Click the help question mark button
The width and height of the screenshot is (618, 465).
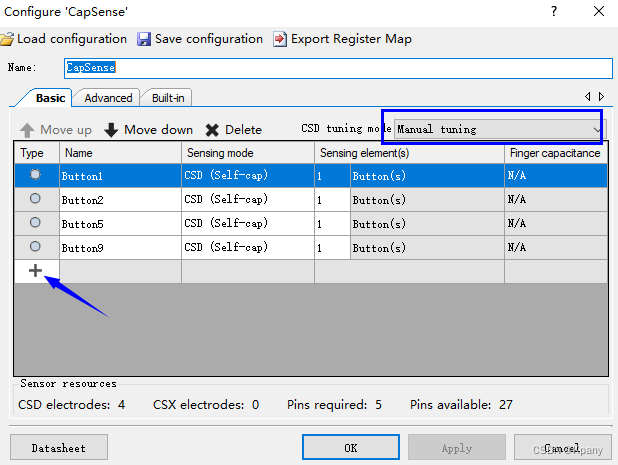point(554,11)
